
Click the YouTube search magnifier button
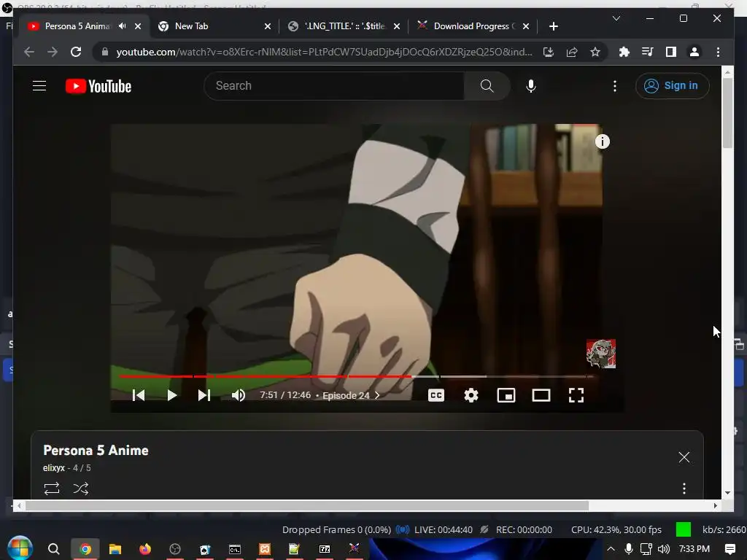coord(487,86)
